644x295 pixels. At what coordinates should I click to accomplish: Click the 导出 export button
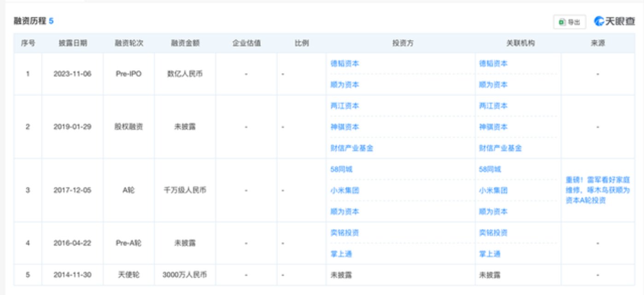[x=569, y=22]
